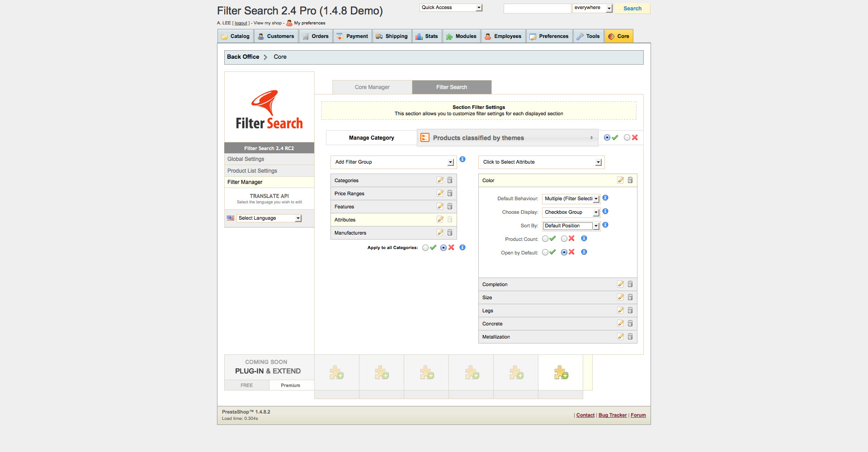Focus the top search input field
Viewport: 868px width, 452px height.
tap(538, 8)
